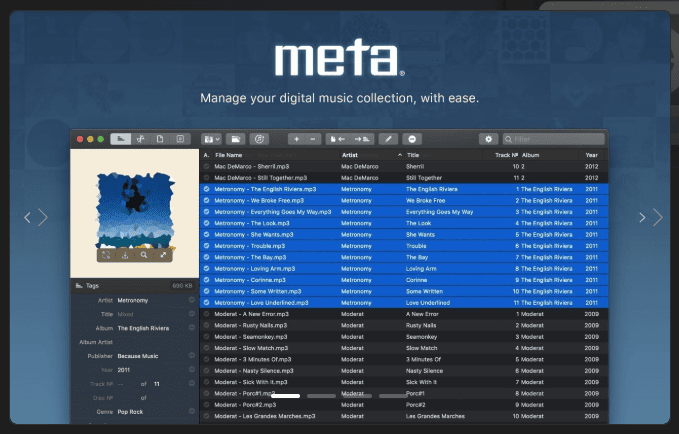Switch to the Tags editor view icon
The image size is (679, 434).
[121, 139]
